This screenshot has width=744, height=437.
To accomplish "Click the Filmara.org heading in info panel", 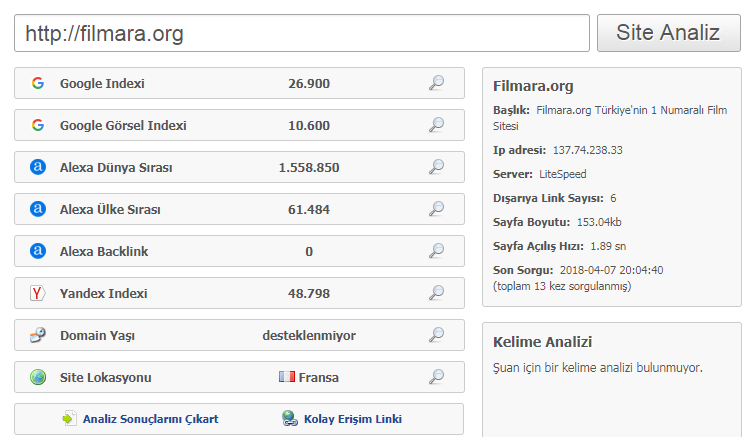I will [x=533, y=86].
